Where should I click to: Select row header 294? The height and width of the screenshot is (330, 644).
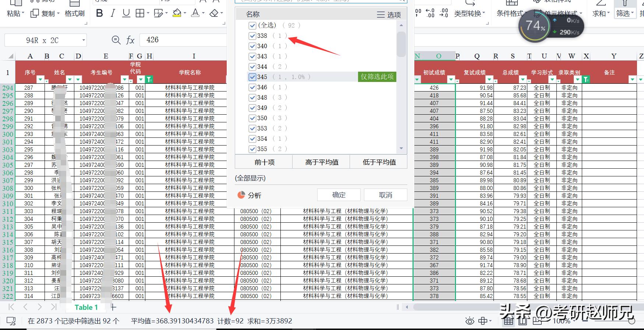tap(8, 88)
